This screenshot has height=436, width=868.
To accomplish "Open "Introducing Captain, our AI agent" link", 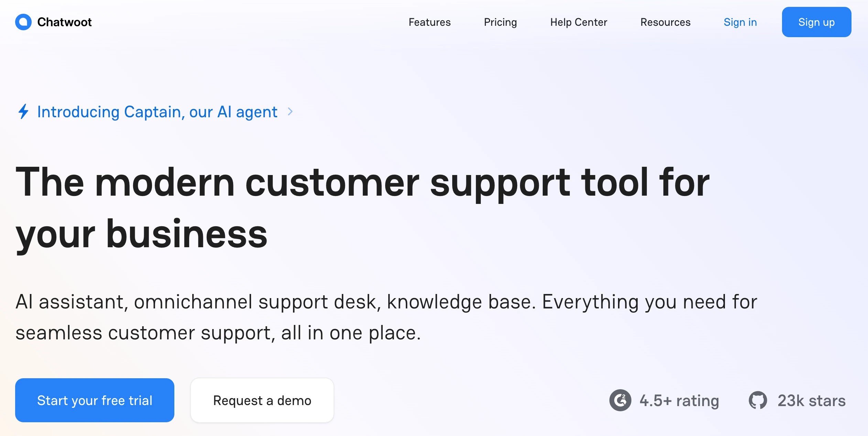I will 157,111.
